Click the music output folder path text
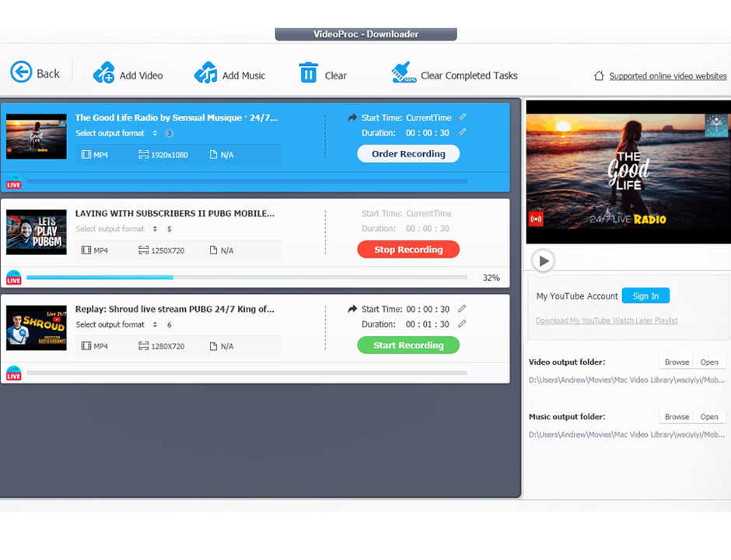Screen dimensions: 731x560 tap(627, 435)
